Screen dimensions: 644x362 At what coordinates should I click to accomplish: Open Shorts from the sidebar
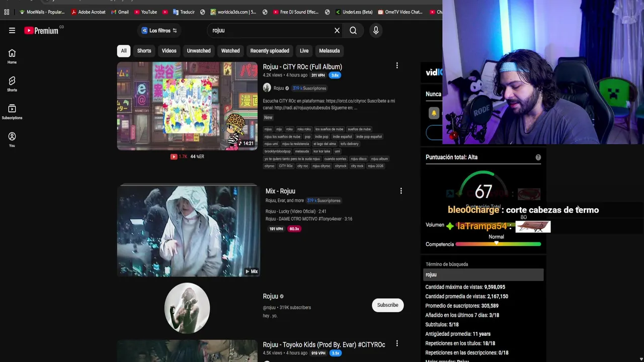tap(12, 84)
